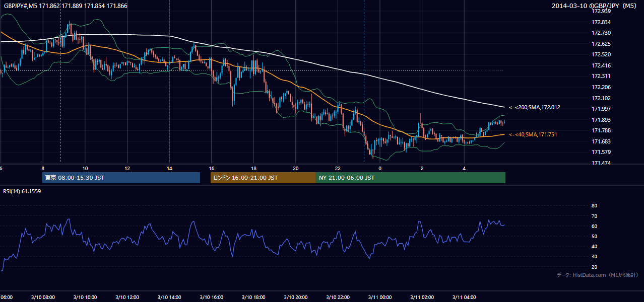Click the 200 SMA 172.012 label
644x302 pixels.
[x=535, y=107]
